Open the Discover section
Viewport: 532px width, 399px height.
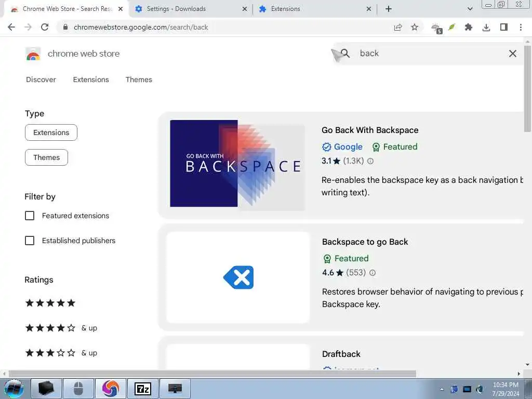[41, 79]
